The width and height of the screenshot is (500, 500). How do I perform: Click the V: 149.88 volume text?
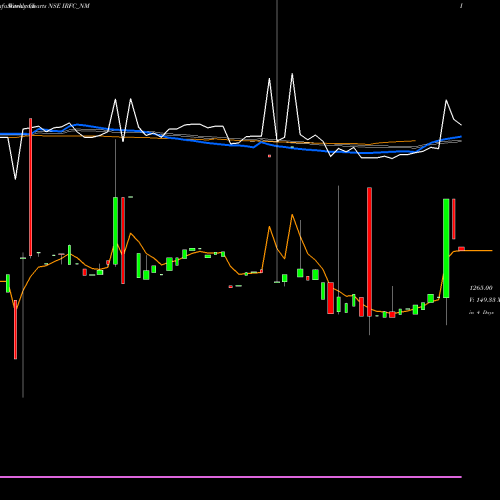pos(484,300)
